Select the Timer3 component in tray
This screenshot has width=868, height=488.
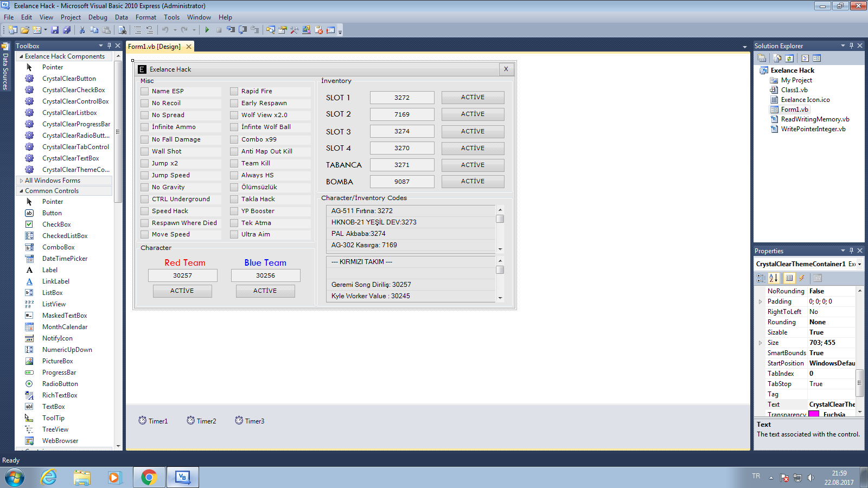(250, 421)
